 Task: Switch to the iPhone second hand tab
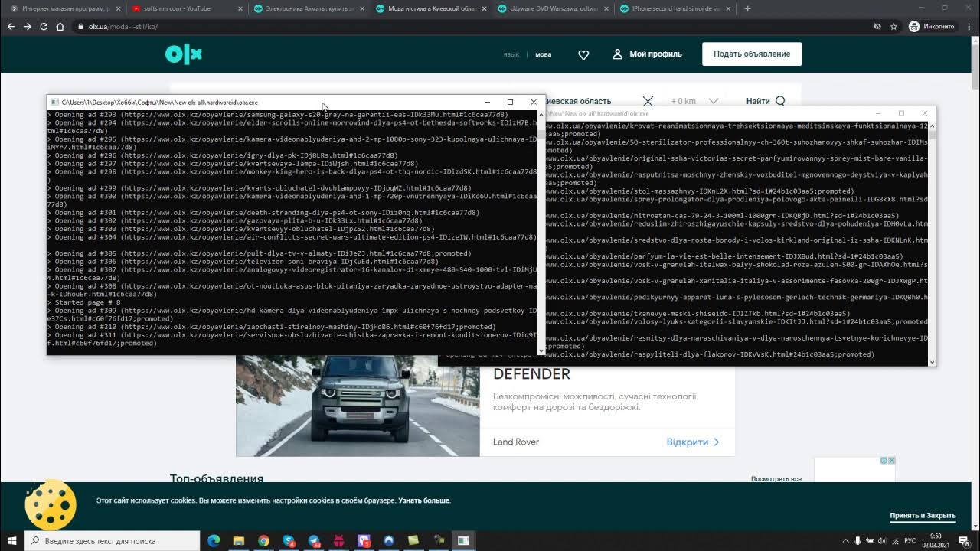click(674, 8)
